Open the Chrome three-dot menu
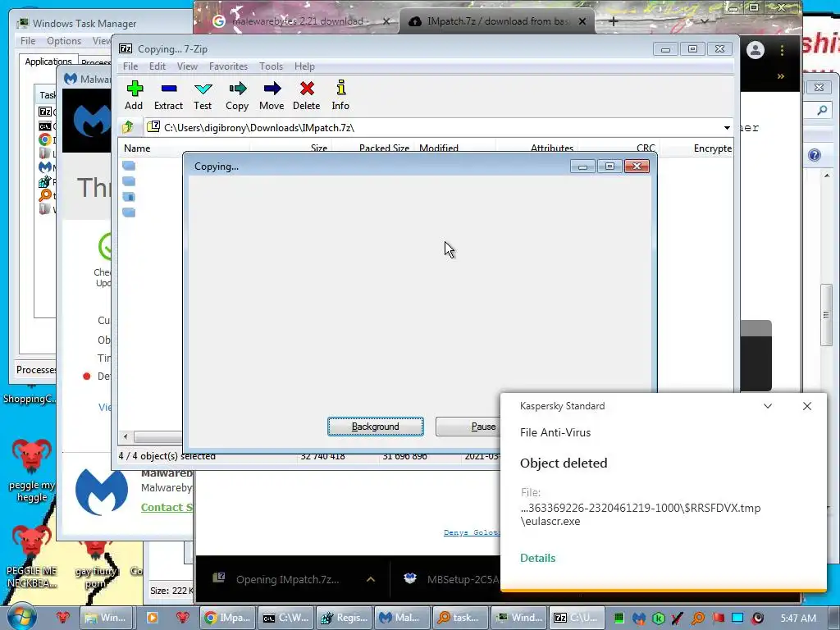Image resolution: width=840 pixels, height=630 pixels. pos(782,50)
